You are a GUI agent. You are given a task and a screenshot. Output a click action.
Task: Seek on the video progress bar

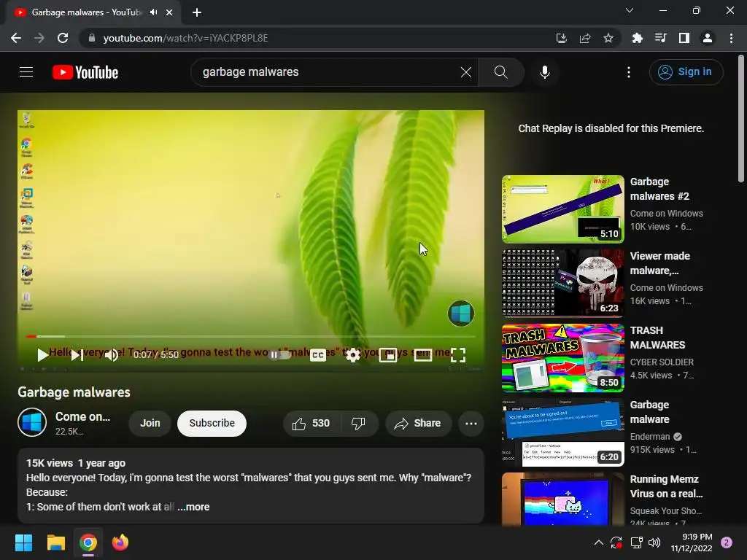click(251, 336)
